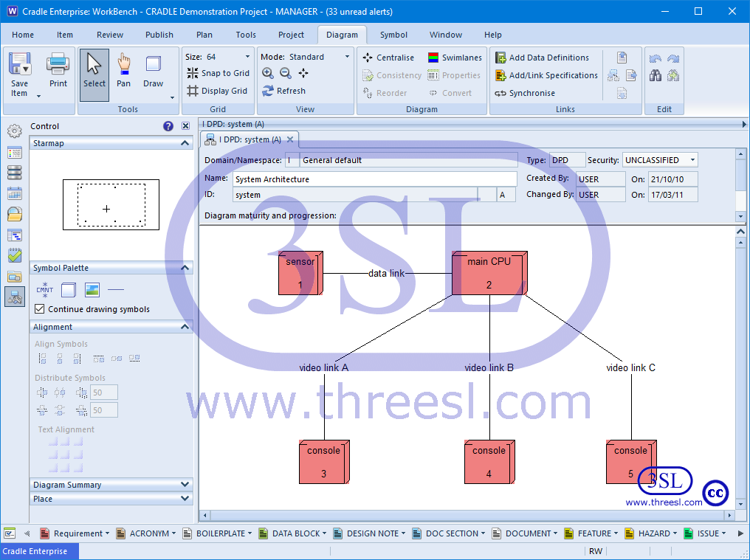750x560 pixels.
Task: Click Add/Link Specifications
Action: click(x=546, y=75)
